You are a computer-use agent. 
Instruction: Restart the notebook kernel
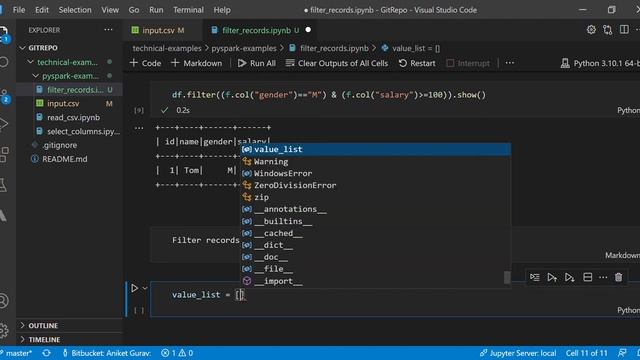[x=417, y=63]
